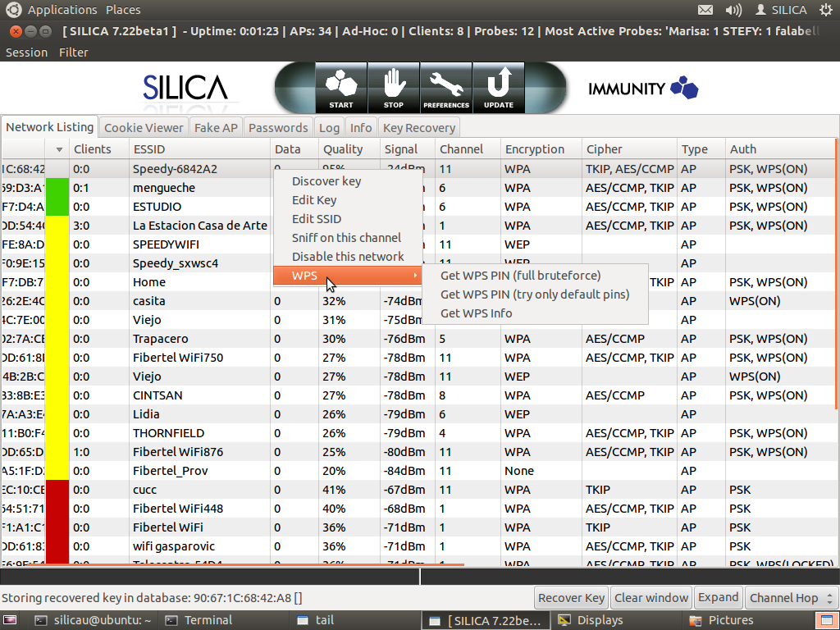Open PREFERENCES wrench icon

[446, 88]
